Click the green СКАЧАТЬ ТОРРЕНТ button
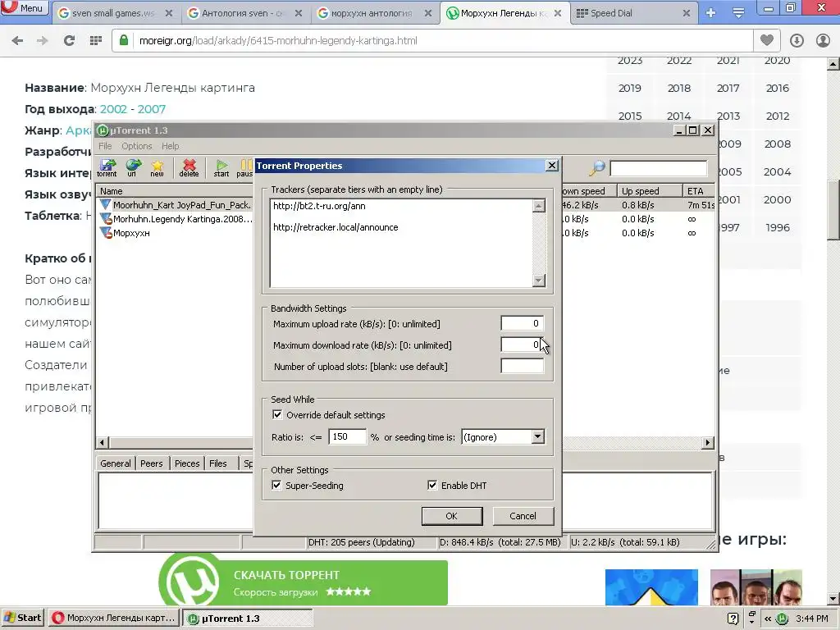The width and height of the screenshot is (840, 630). tap(304, 583)
